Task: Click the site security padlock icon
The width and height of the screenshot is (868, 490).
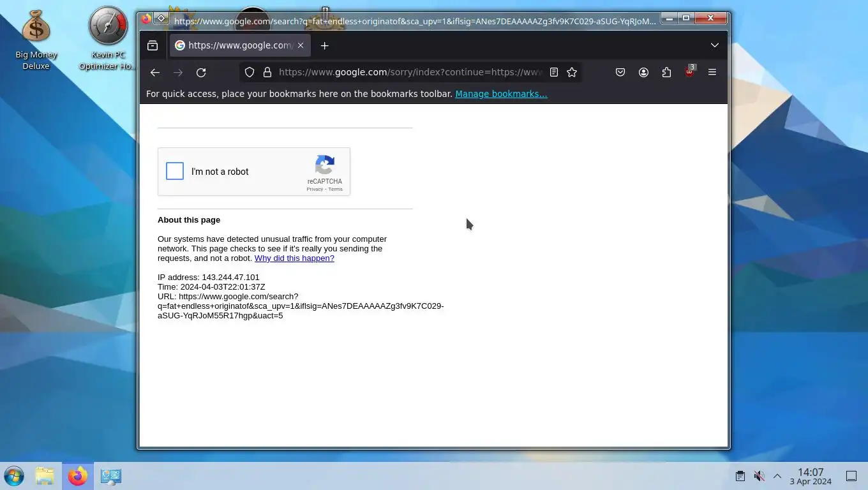Action: click(x=267, y=72)
